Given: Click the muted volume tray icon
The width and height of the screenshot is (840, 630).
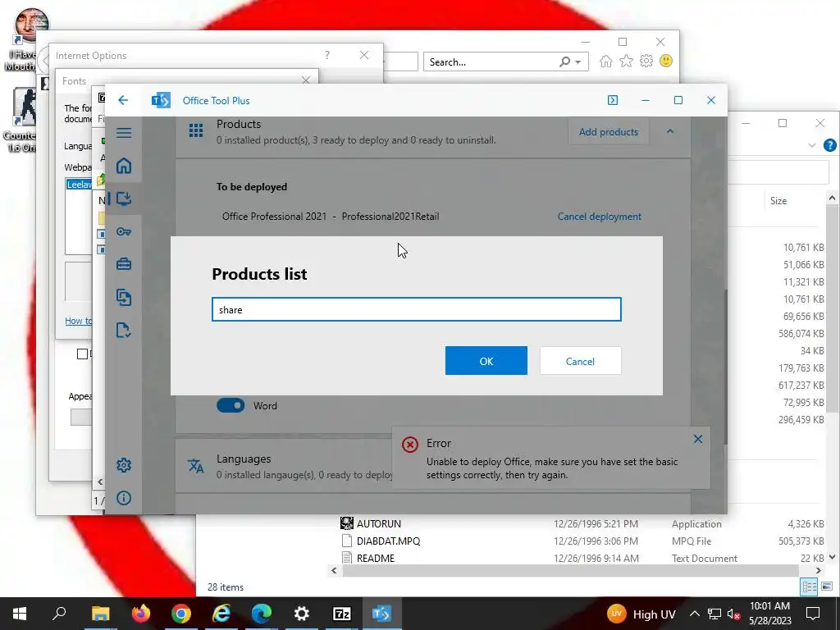Looking at the screenshot, I should point(734,614).
